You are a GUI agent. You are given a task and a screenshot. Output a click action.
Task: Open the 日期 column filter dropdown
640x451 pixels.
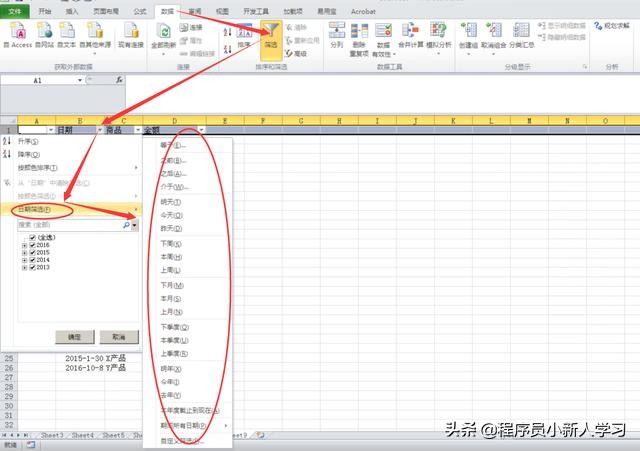coord(100,130)
